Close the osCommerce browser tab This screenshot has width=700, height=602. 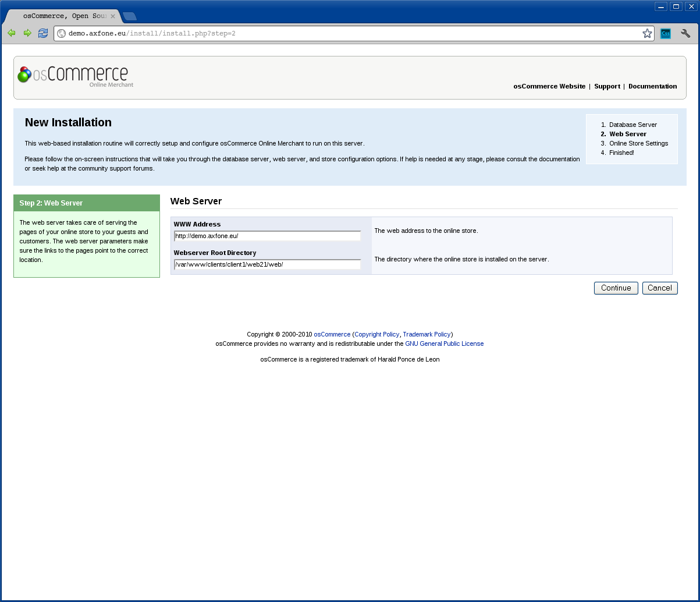(113, 16)
